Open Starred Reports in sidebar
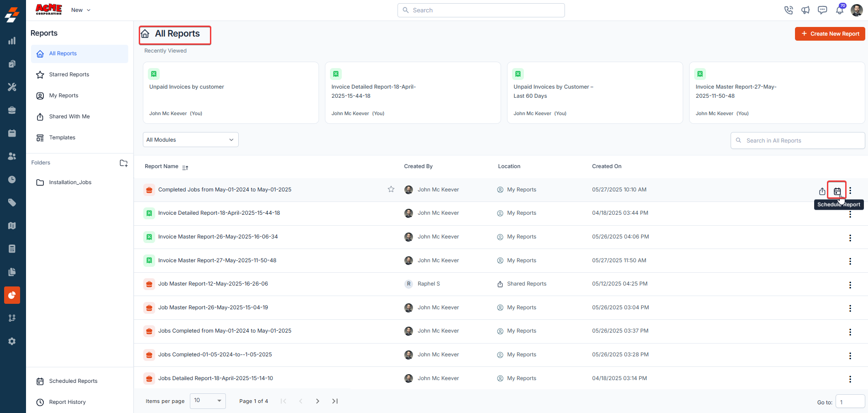868x413 pixels. coord(79,74)
